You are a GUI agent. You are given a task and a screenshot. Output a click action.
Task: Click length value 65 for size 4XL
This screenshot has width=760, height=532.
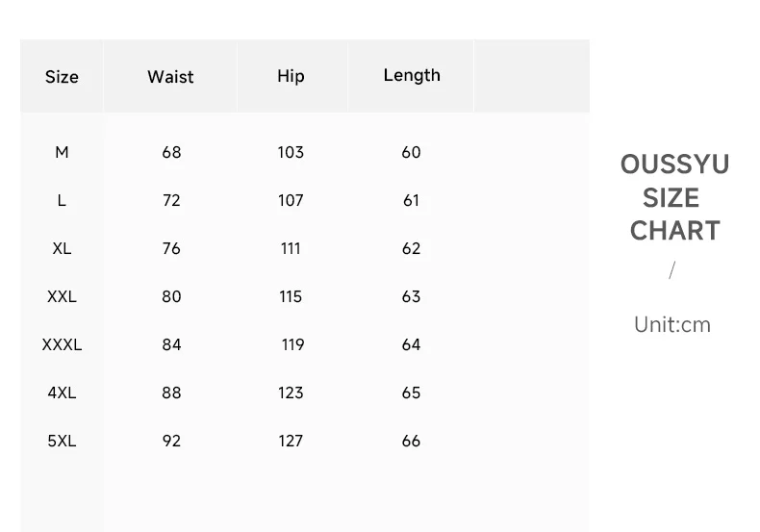(411, 393)
